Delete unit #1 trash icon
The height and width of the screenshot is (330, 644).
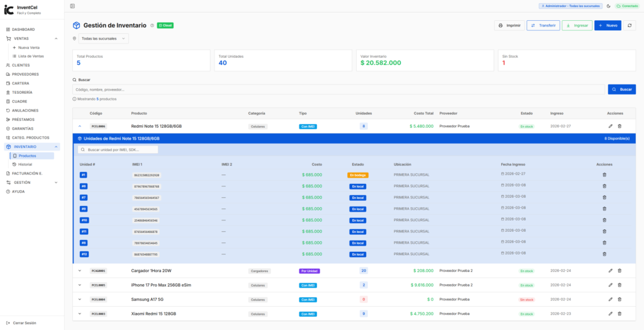pos(604,174)
